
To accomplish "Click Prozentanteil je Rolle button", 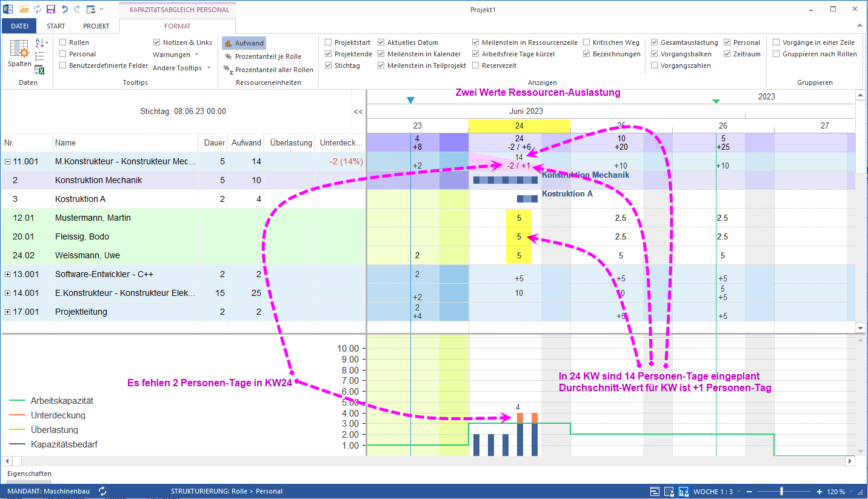I will [x=262, y=56].
